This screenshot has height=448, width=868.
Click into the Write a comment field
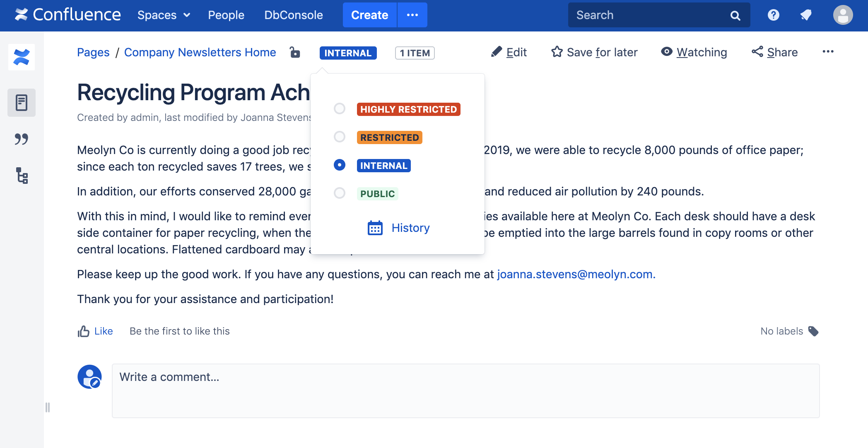click(465, 391)
